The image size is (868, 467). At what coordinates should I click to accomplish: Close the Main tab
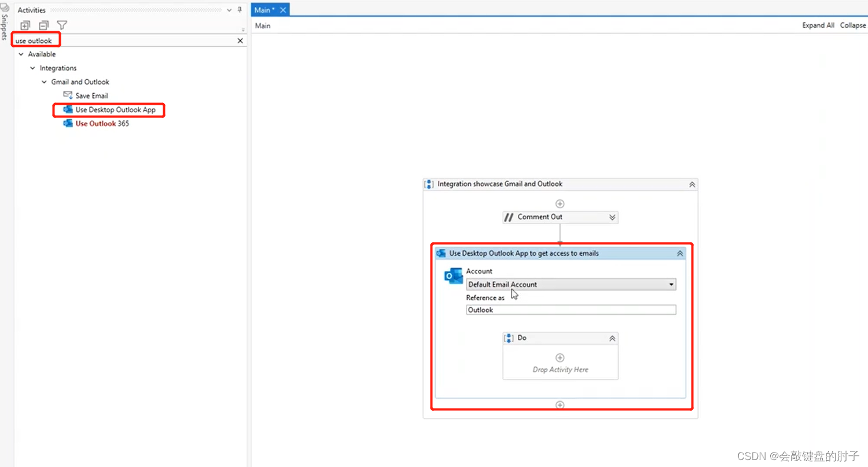[x=283, y=10]
